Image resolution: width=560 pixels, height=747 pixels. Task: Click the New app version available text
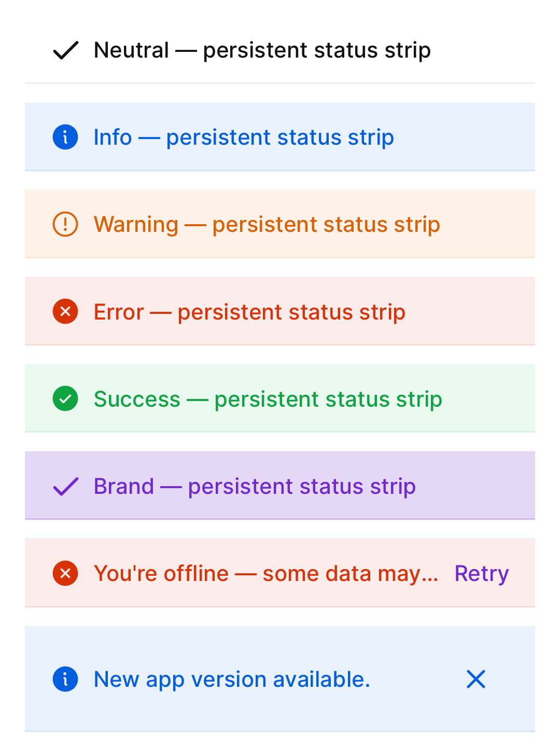pos(232,680)
